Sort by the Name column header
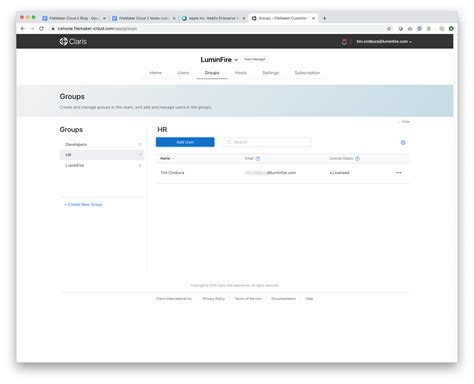Image resolution: width=474 pixels, height=384 pixels. pyautogui.click(x=167, y=158)
